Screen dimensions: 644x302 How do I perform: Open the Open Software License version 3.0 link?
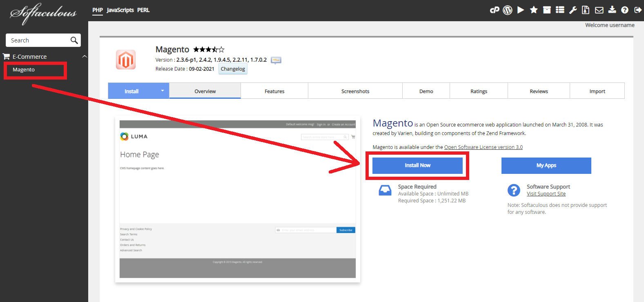(484, 147)
